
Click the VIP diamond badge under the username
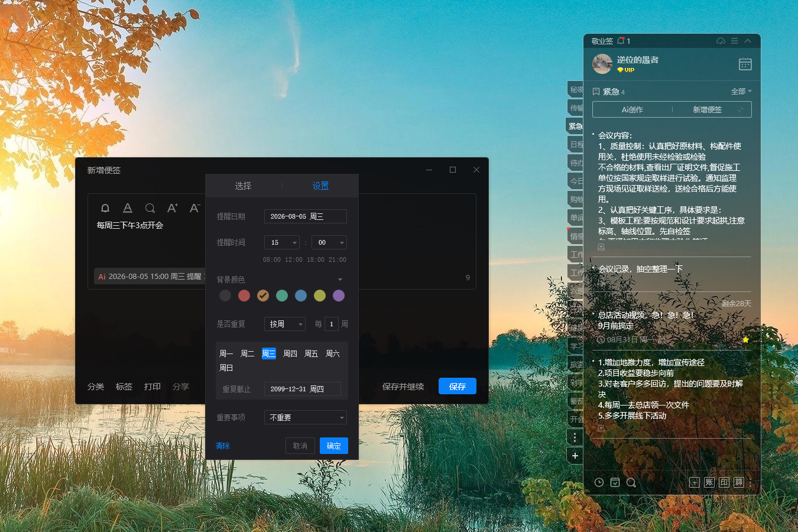coord(625,70)
